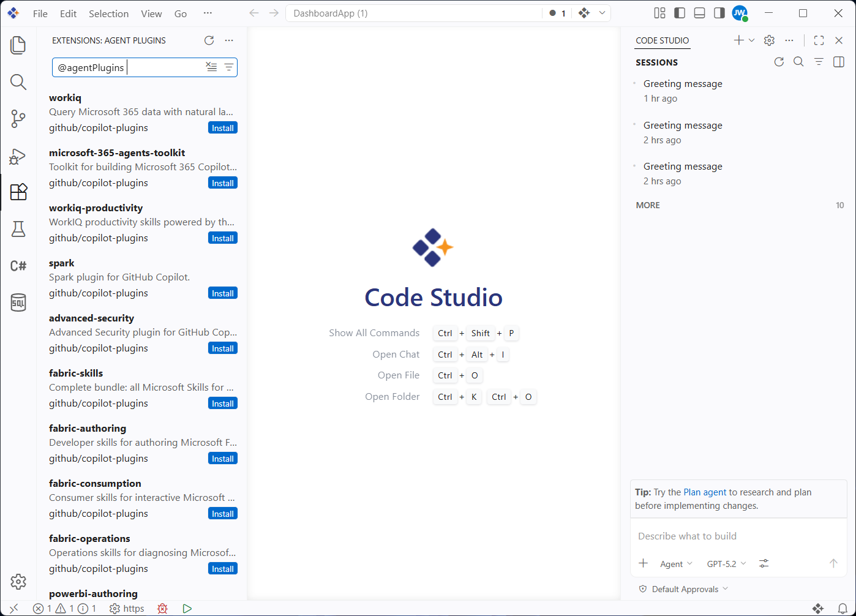
Task: Open the Default Approvals dropdown
Action: click(683, 589)
